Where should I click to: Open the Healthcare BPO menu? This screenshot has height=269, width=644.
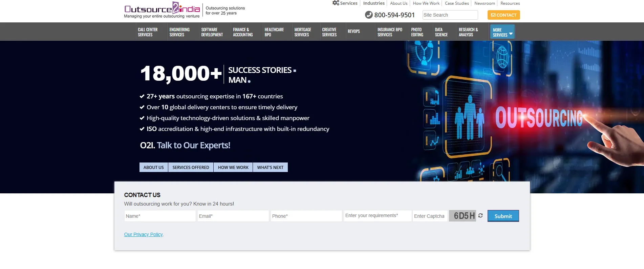click(x=274, y=32)
